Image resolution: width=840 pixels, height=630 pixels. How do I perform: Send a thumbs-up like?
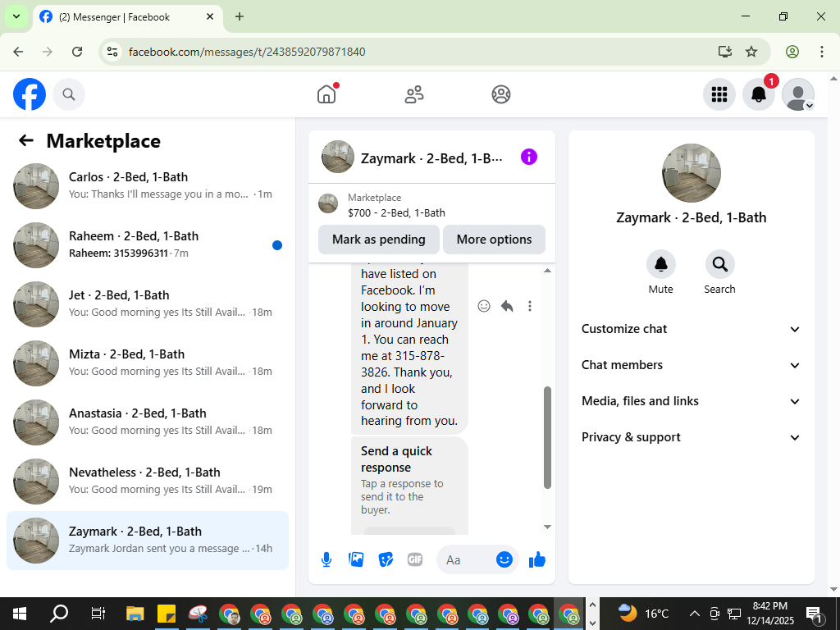tap(536, 559)
